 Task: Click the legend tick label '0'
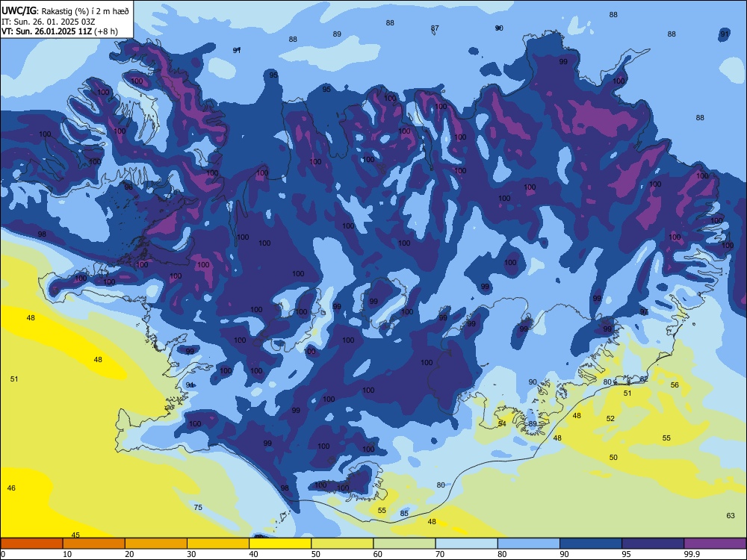3,554
